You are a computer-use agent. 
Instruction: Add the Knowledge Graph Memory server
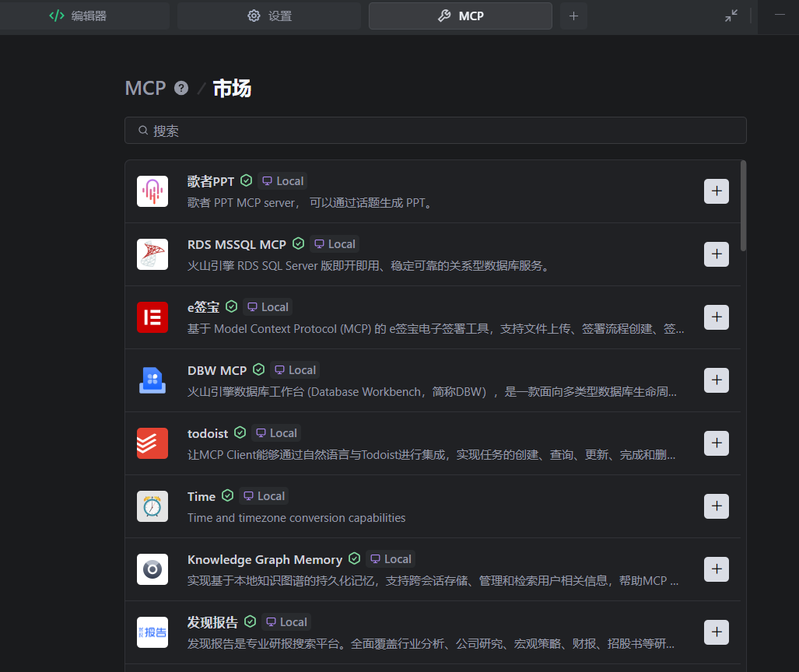[x=717, y=569]
